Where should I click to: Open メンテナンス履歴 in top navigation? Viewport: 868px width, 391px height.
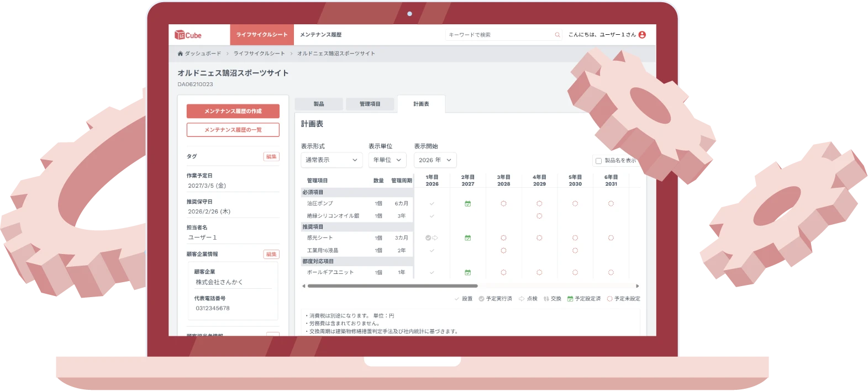(x=320, y=35)
